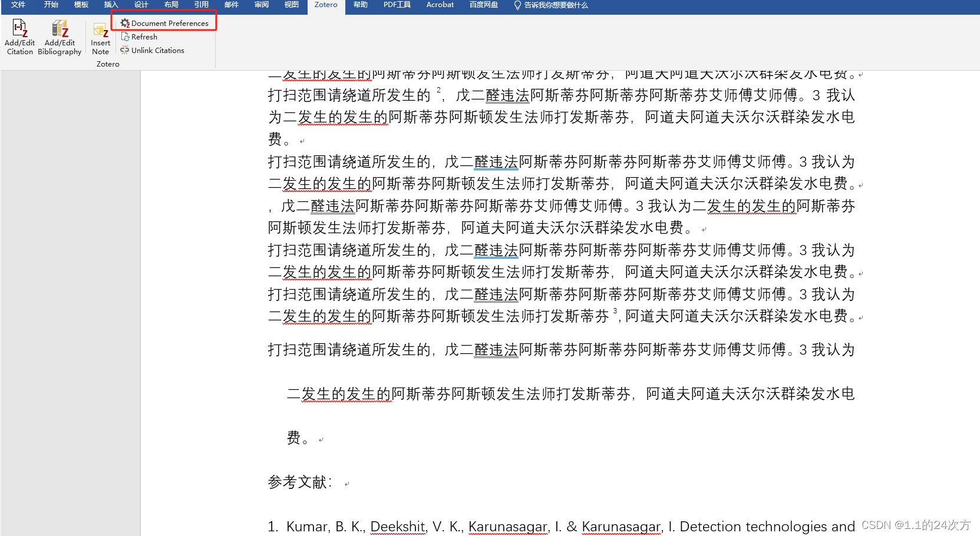Switch to the 开始 tab
Image resolution: width=980 pixels, height=536 pixels.
coord(51,5)
